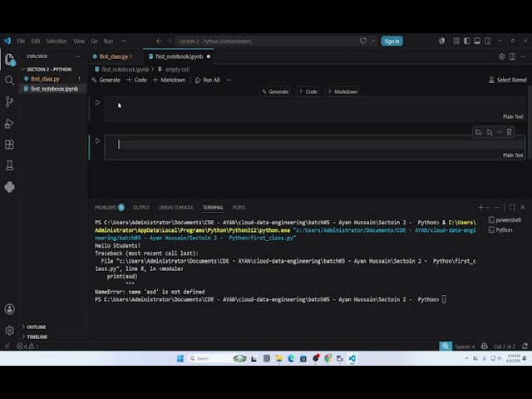Open the Copilot chat icon

[x=363, y=41]
